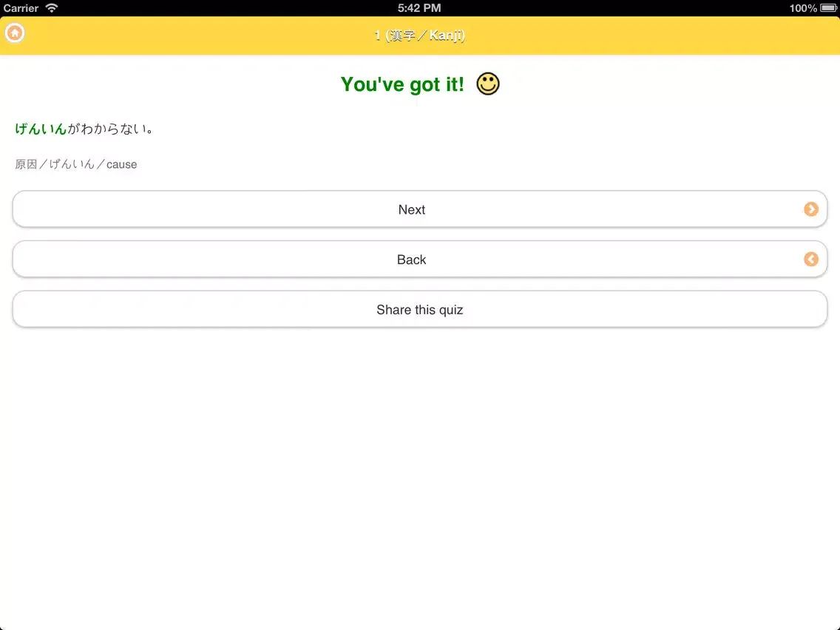The height and width of the screenshot is (630, 840).
Task: Click the "You've got it!" message
Action: 402,84
